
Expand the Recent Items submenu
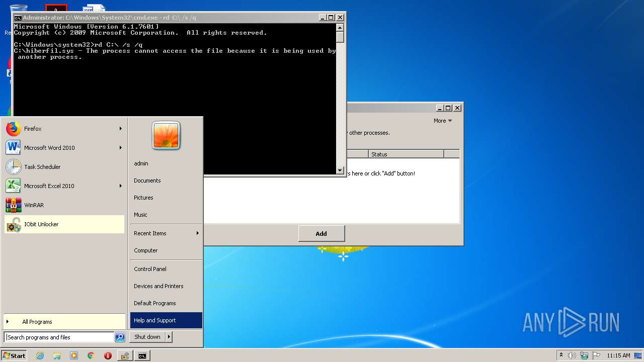coord(166,233)
